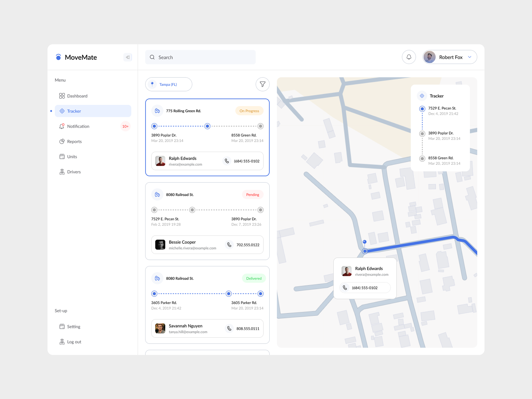Collapse the sidebar with the arrow toggle

coord(128,57)
